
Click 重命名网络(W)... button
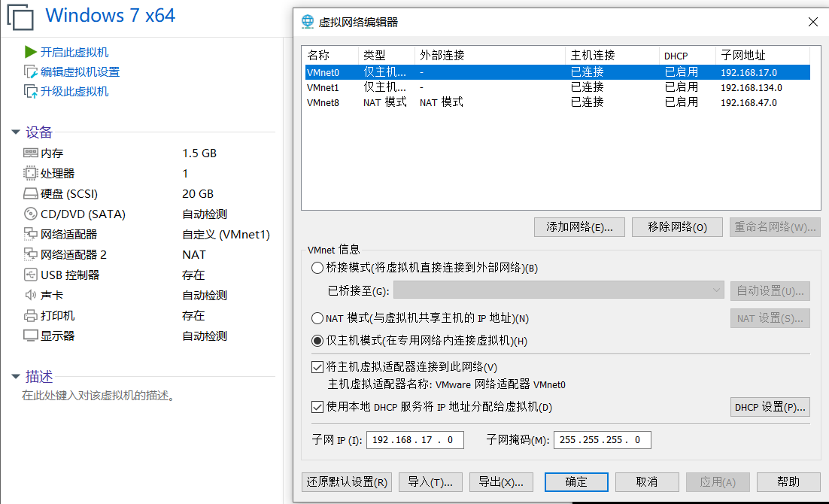pyautogui.click(x=775, y=227)
